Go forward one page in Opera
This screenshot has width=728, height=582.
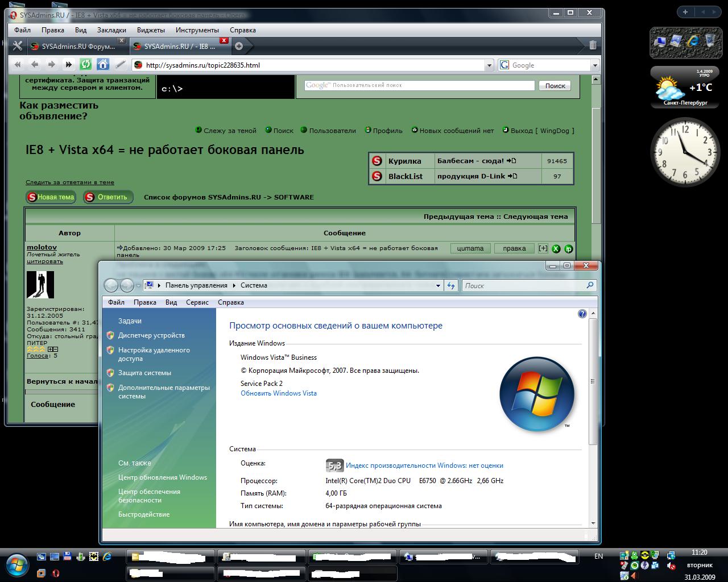point(52,65)
